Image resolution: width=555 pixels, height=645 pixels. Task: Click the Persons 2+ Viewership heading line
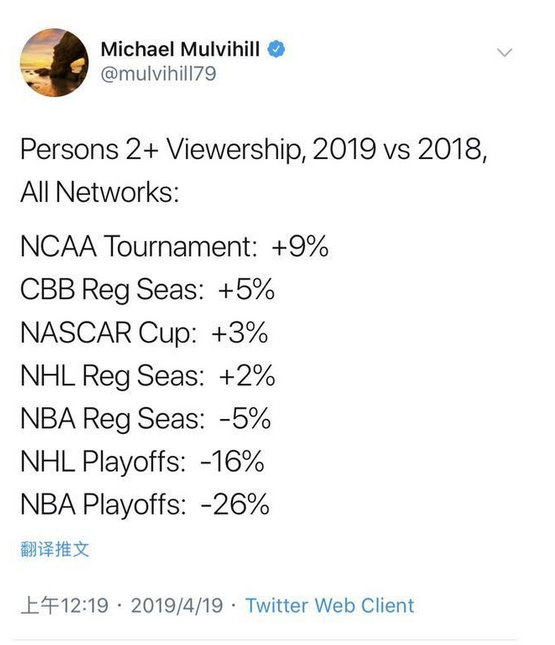[253, 149]
